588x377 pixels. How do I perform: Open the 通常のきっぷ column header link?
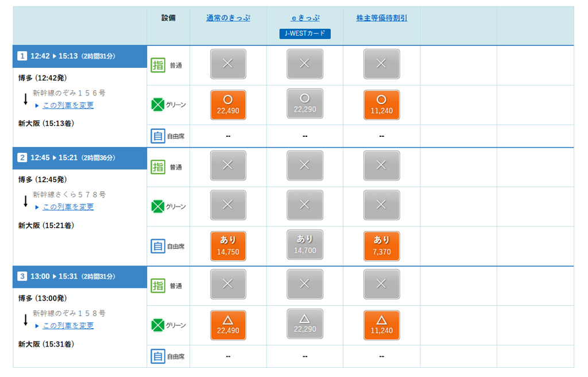coord(228,18)
